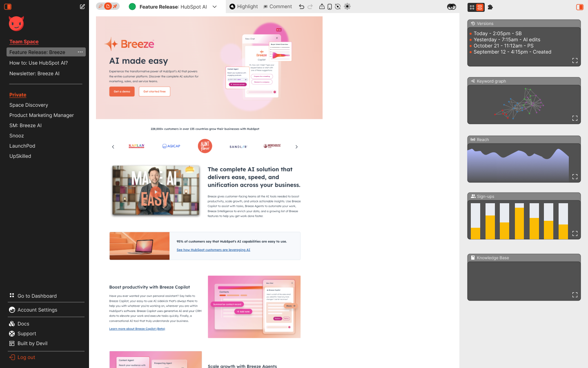Viewport: 588px width, 368px height.
Task: Open UpSkilled in sidebar
Action: click(20, 156)
